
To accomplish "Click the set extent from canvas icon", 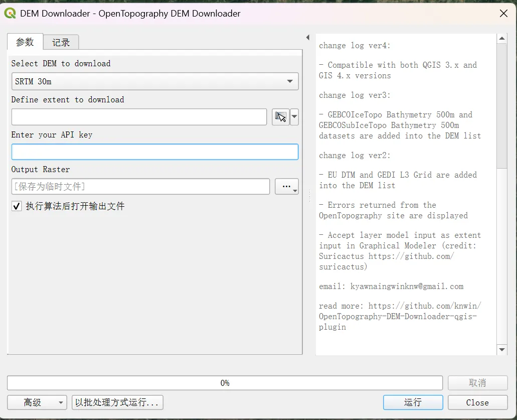I will pos(281,117).
